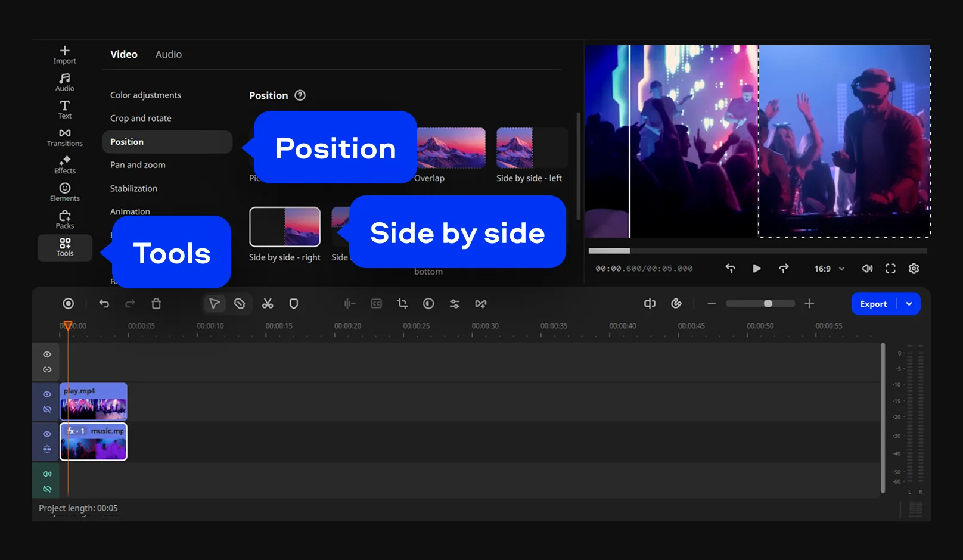The width and height of the screenshot is (963, 560).
Task: Switch to the Audio tab
Action: click(x=168, y=54)
